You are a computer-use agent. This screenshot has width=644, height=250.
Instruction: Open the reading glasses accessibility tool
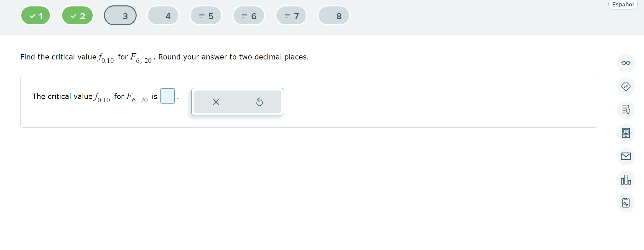[626, 63]
